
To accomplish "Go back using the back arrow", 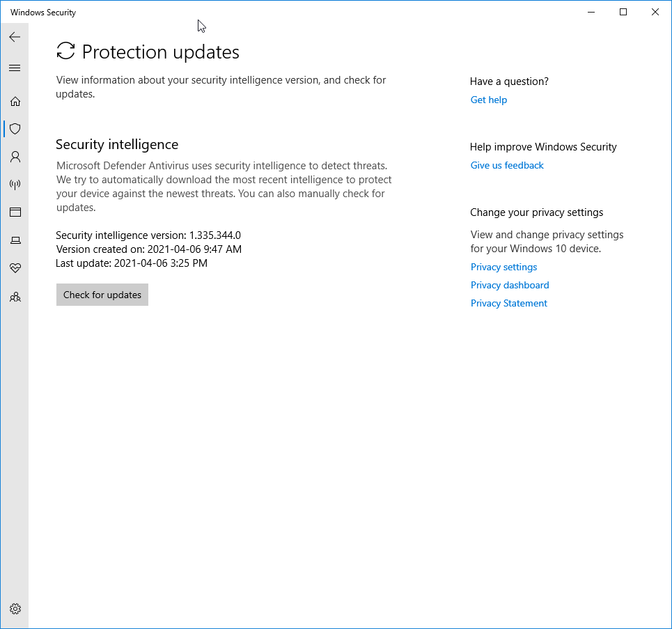I will click(x=15, y=37).
